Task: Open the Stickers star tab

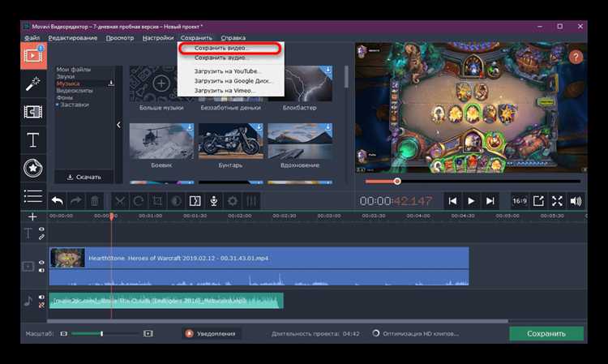Action: [x=33, y=168]
